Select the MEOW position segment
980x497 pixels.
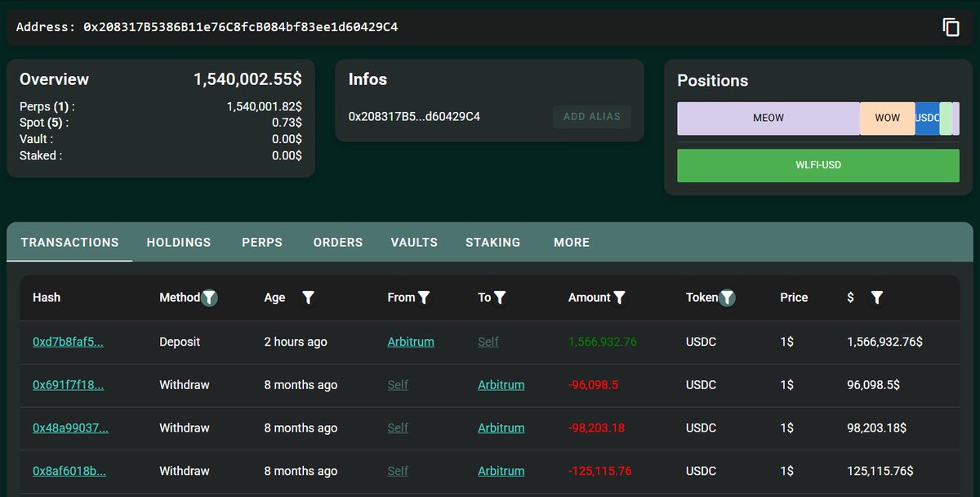[x=768, y=119]
